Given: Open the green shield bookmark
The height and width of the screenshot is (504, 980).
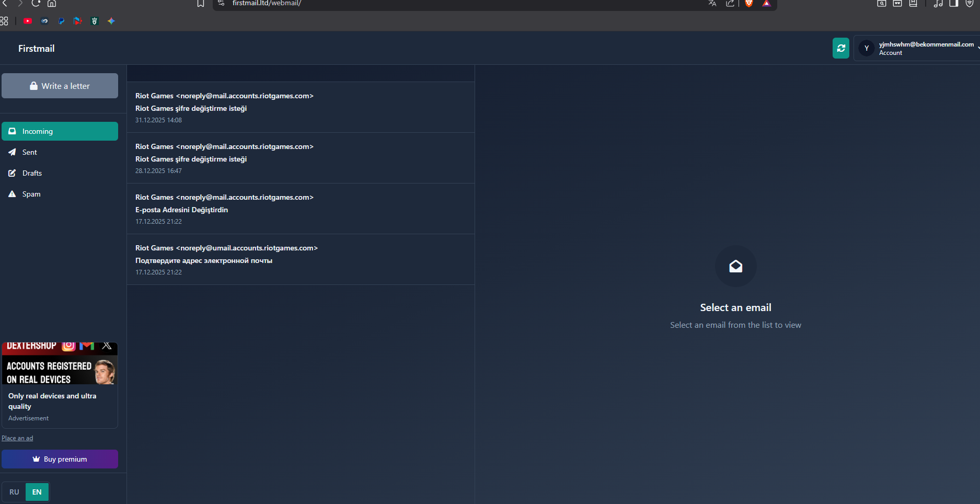Looking at the screenshot, I should tap(95, 21).
